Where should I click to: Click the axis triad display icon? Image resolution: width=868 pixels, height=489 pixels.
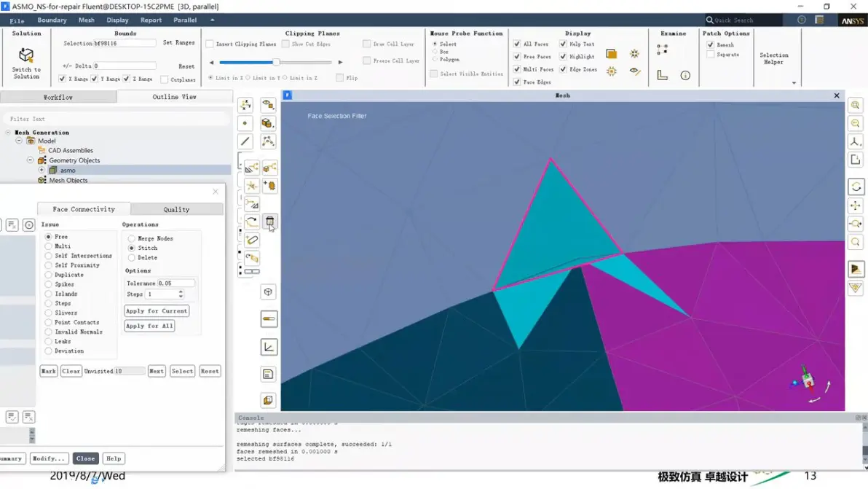[269, 347]
